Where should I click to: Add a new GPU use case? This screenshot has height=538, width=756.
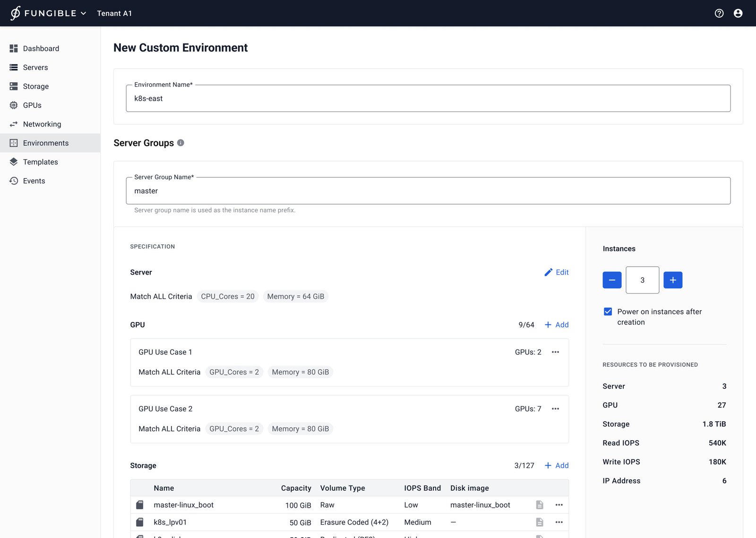point(556,325)
